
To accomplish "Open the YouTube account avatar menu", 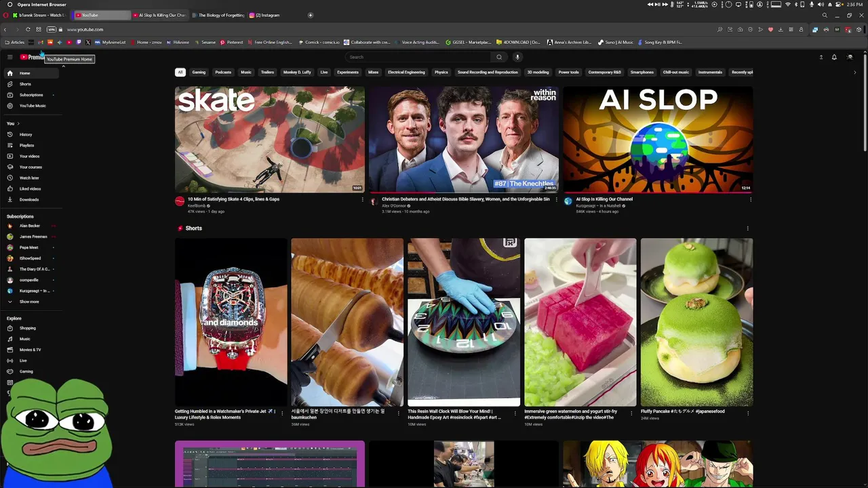I will click(850, 57).
